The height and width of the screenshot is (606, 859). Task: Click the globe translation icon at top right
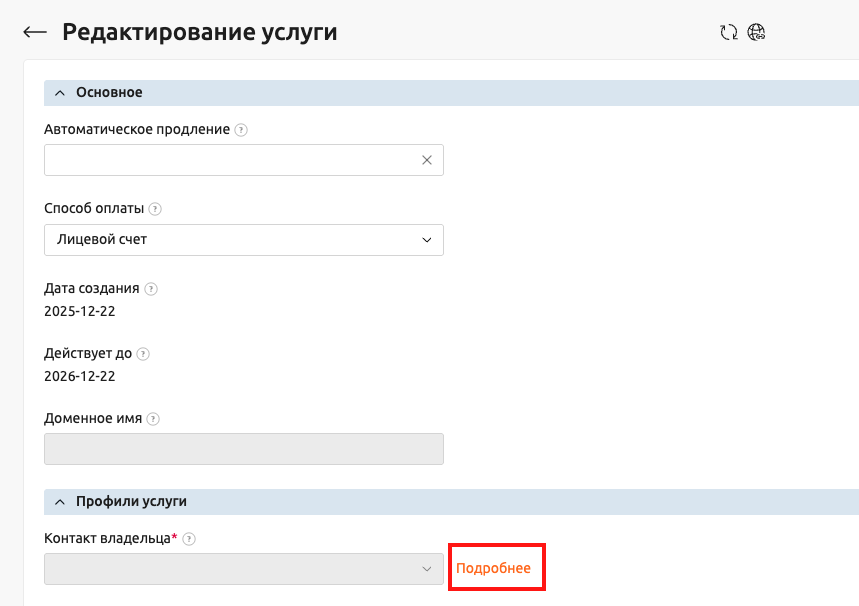pyautogui.click(x=757, y=31)
